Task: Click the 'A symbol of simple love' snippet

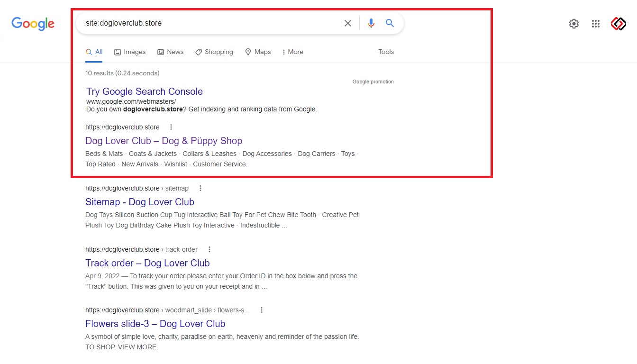Action: [x=222, y=342]
